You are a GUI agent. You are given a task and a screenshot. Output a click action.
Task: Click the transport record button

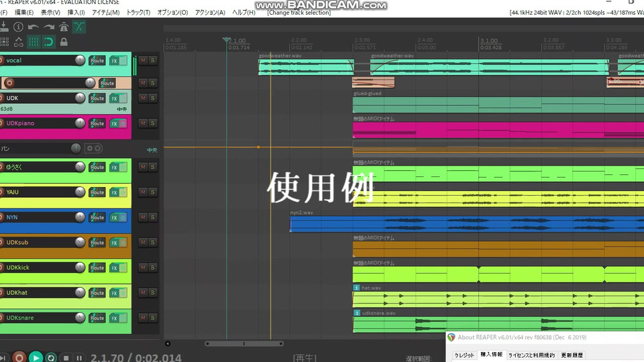(x=19, y=357)
